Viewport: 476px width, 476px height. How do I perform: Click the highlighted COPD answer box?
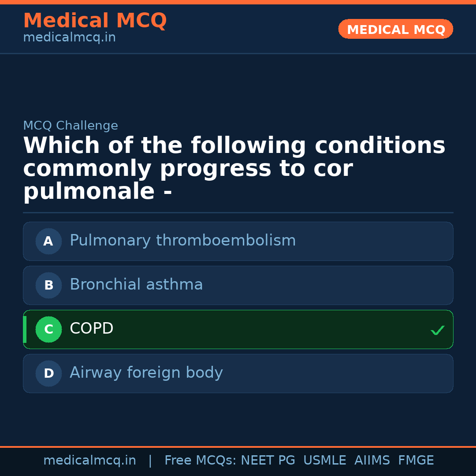(238, 329)
